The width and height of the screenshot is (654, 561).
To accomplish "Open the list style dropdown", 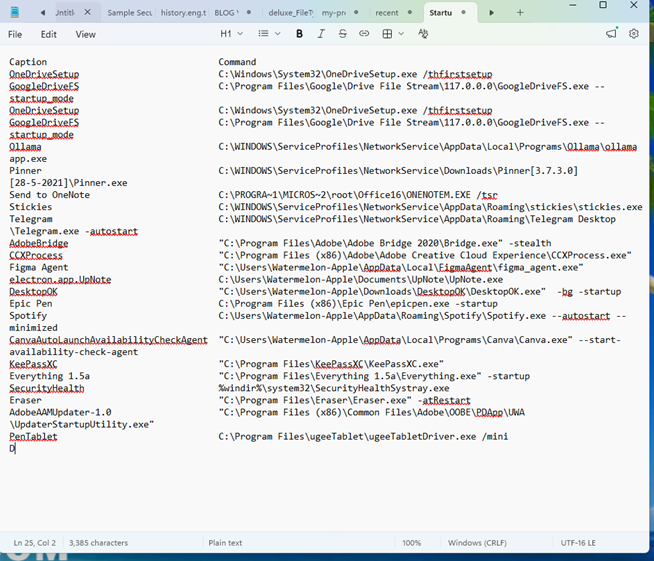I will click(268, 34).
